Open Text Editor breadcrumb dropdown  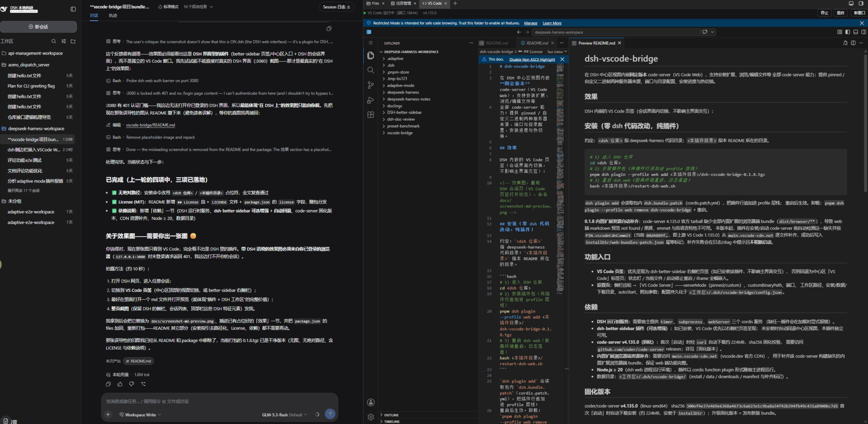[557, 52]
